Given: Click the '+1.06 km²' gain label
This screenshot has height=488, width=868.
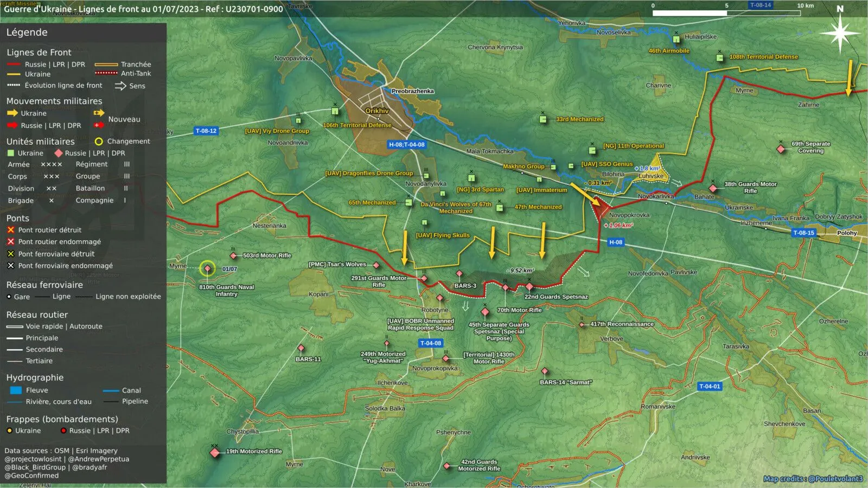Looking at the screenshot, I should [618, 225].
